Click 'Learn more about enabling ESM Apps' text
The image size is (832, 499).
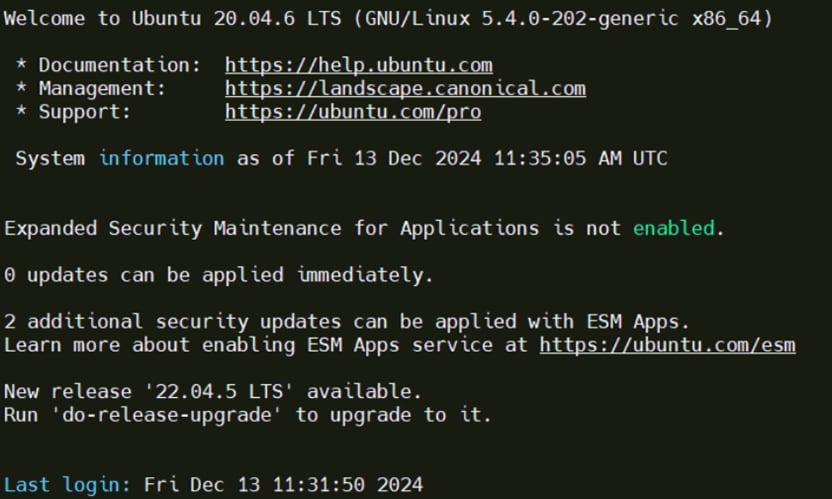click(202, 345)
